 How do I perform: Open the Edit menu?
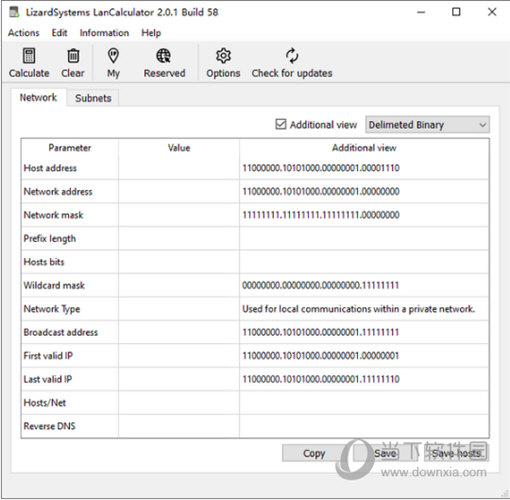(x=59, y=33)
